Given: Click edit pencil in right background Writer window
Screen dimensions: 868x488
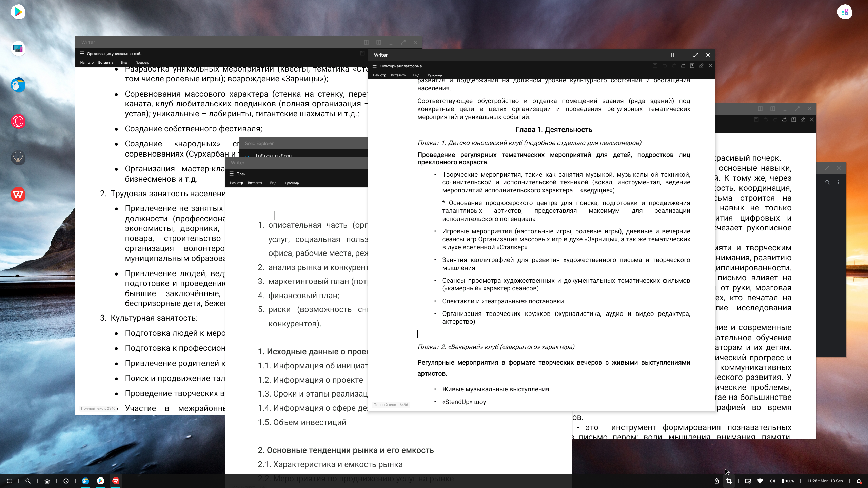Looking at the screenshot, I should 803,120.
